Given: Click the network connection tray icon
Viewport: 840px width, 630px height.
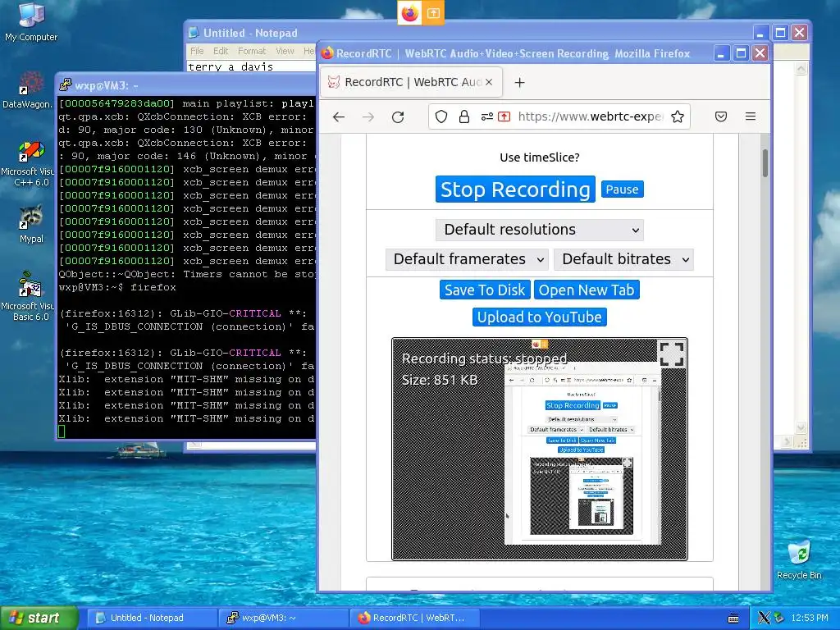Looking at the screenshot, I should click(778, 618).
